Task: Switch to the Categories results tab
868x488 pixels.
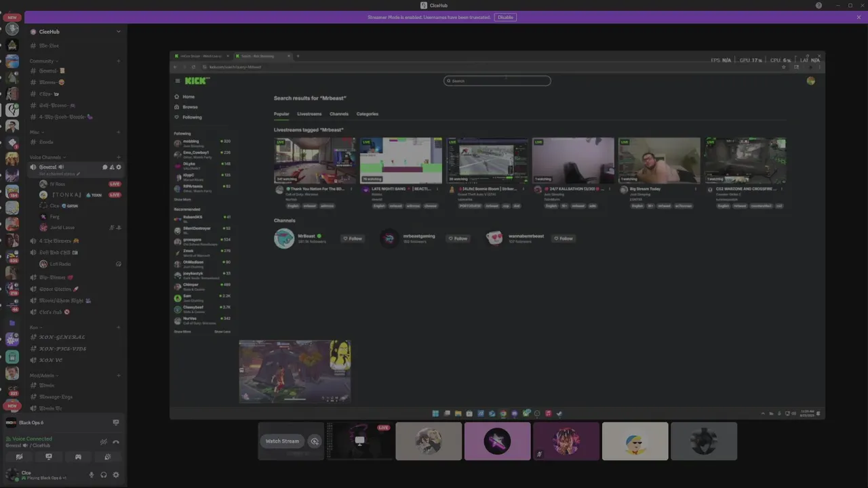Action: pyautogui.click(x=368, y=114)
